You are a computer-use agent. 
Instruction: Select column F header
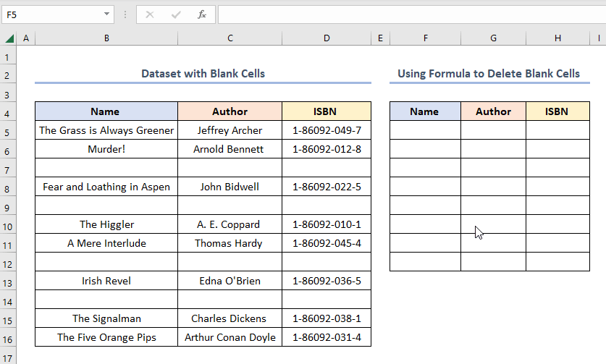point(425,38)
